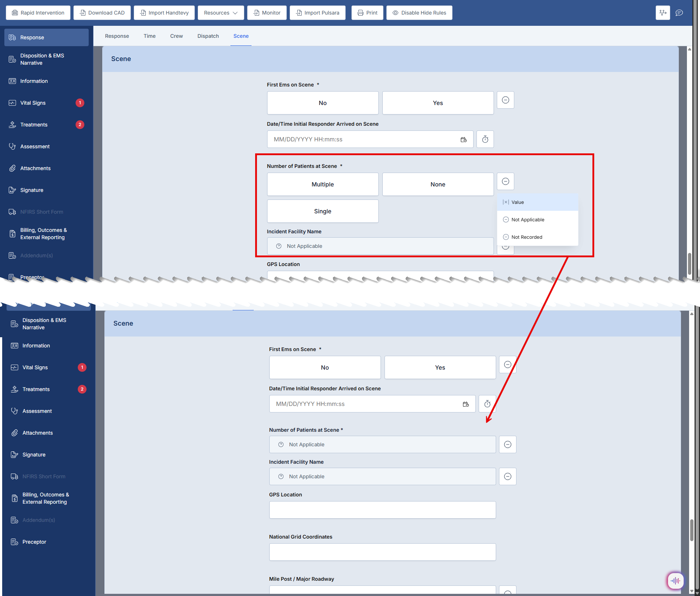This screenshot has width=700, height=596.
Task: Click the purple audio waveform icon
Action: 675,580
